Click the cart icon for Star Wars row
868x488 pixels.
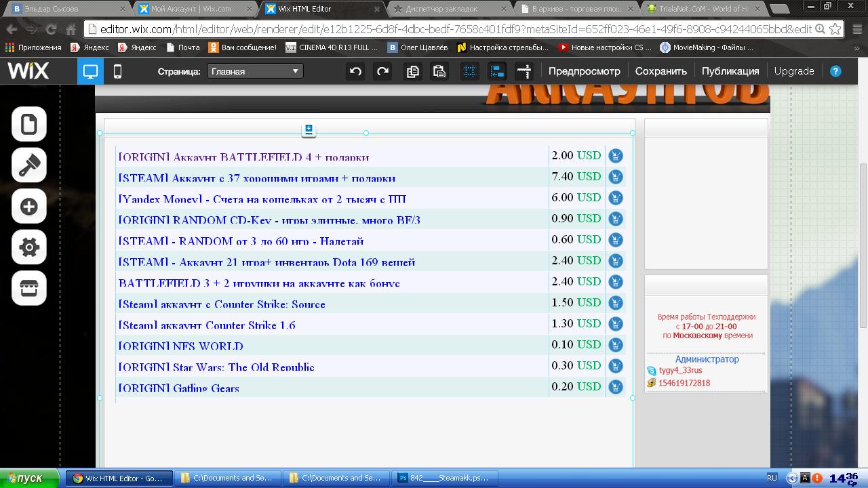point(615,366)
